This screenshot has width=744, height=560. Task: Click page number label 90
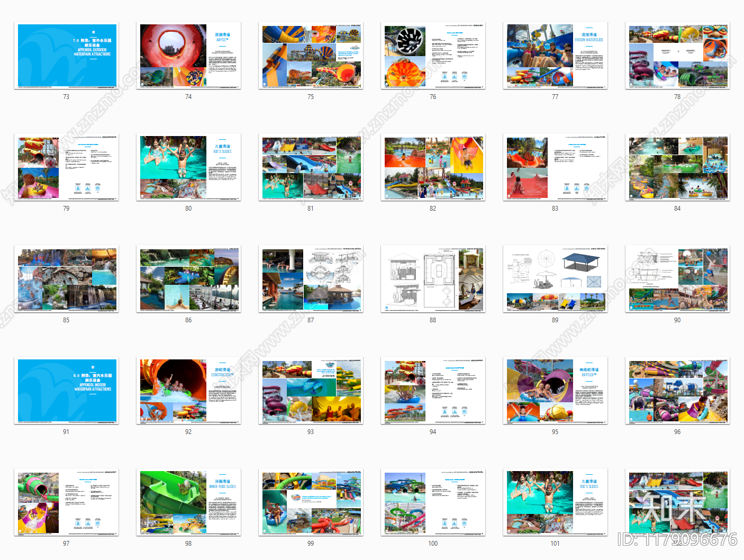[x=677, y=320]
